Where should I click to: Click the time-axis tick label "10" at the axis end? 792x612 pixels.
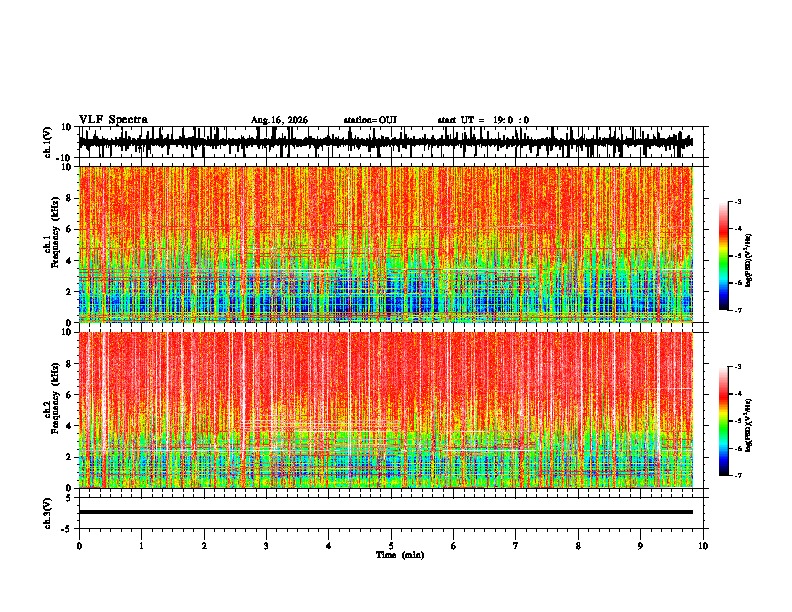pyautogui.click(x=703, y=546)
